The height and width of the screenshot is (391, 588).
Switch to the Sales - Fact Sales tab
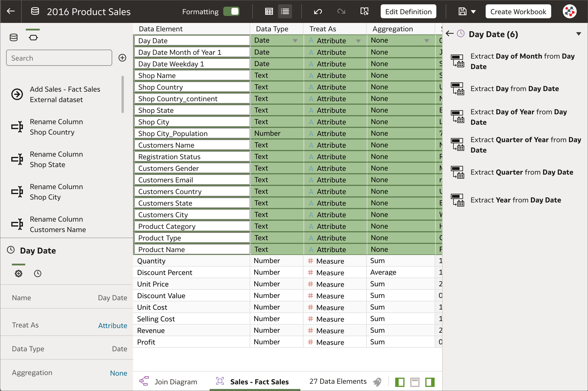tap(259, 382)
